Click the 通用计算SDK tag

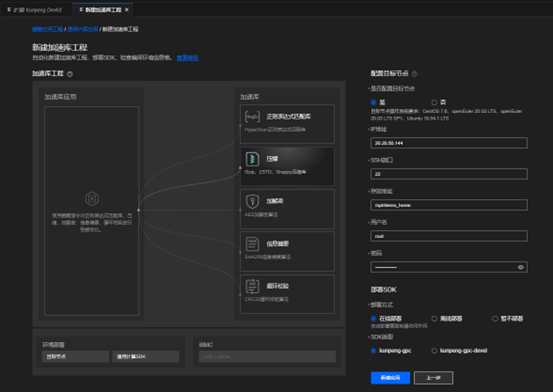pyautogui.click(x=146, y=357)
